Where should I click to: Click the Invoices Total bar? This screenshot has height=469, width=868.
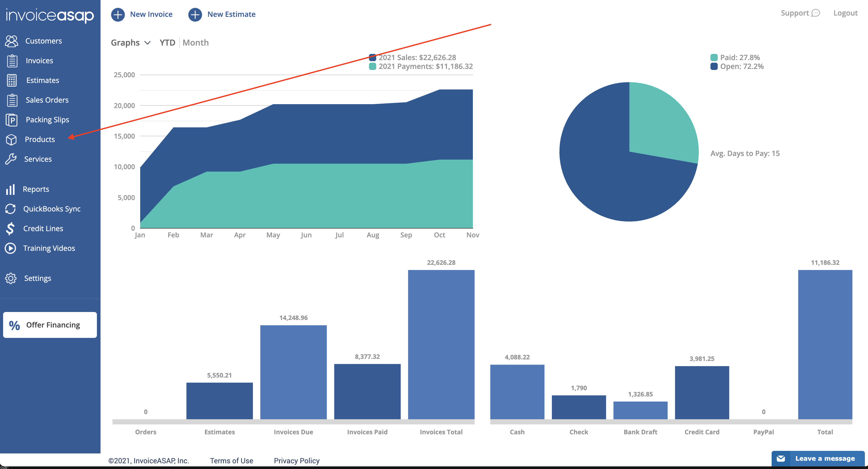point(441,345)
